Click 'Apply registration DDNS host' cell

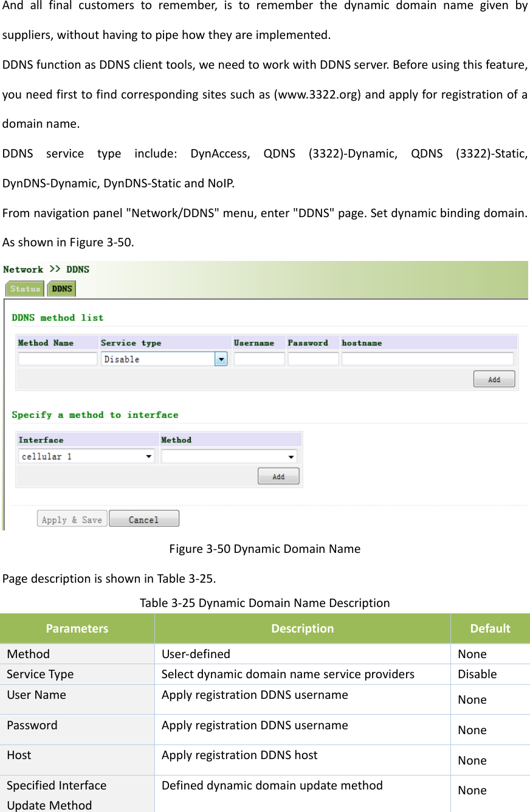302,760
